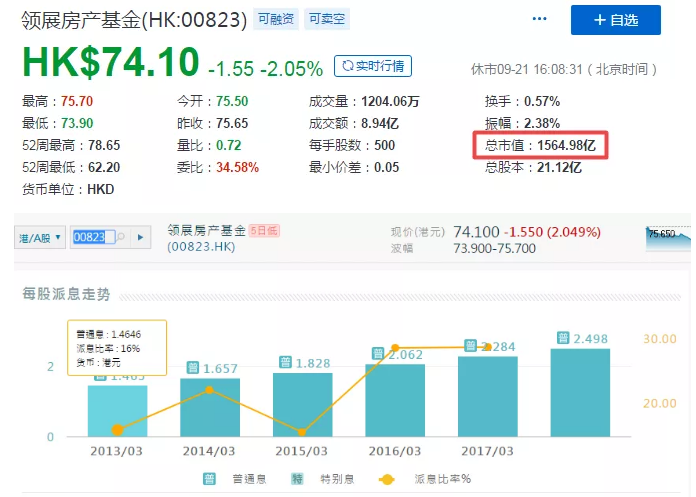This screenshot has height=497, width=696.
Task: Click the search magnifier icon
Action: [121, 237]
